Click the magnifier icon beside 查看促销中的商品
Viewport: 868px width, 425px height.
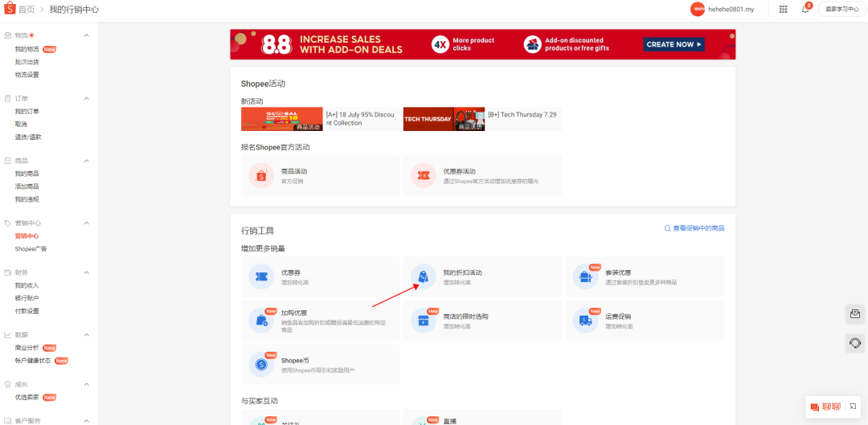668,228
